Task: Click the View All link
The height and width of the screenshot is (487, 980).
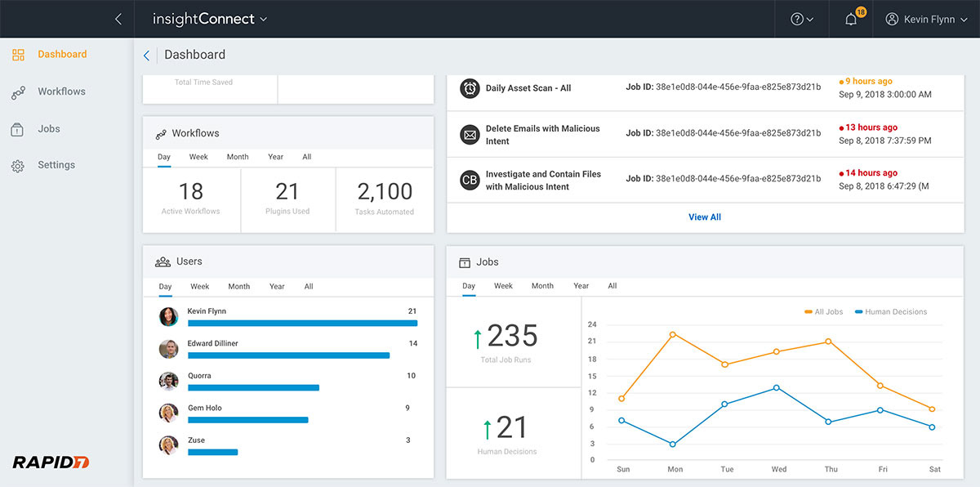Action: coord(705,217)
